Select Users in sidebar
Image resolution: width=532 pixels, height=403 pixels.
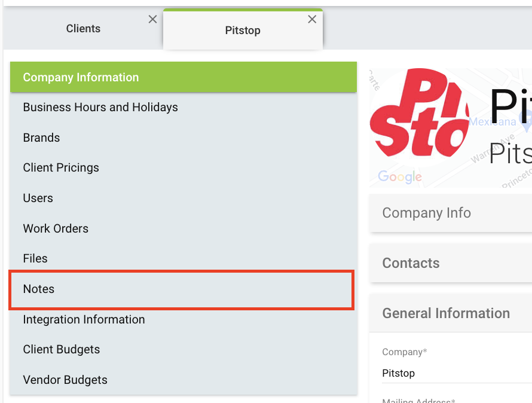pyautogui.click(x=184, y=198)
